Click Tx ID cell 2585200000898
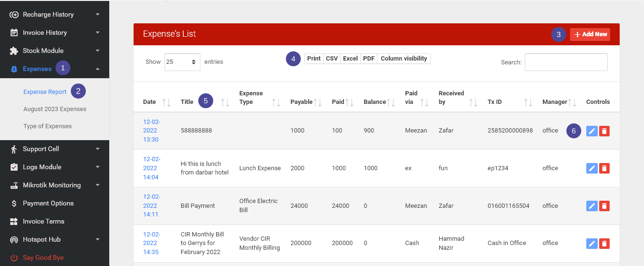The image size is (644, 266). click(510, 131)
